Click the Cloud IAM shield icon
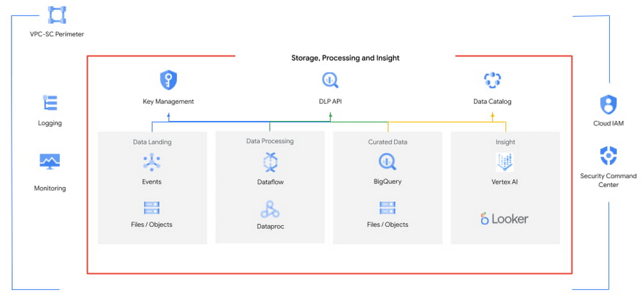 tap(609, 105)
